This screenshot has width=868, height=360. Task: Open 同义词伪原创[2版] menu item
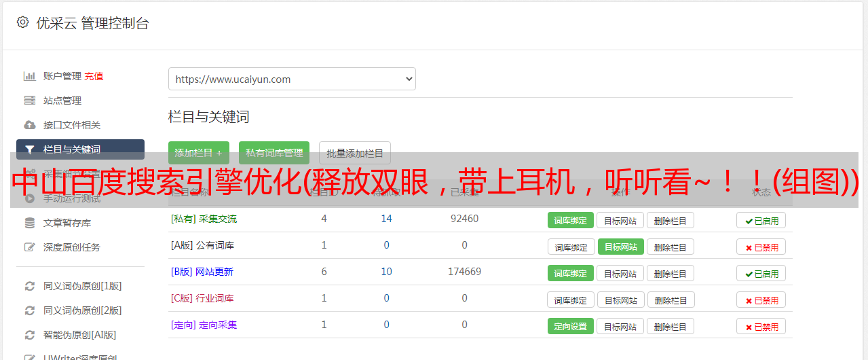83,310
